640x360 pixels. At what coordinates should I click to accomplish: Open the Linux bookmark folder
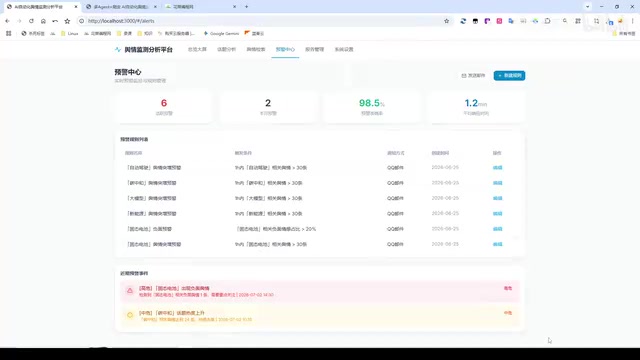tap(69, 33)
